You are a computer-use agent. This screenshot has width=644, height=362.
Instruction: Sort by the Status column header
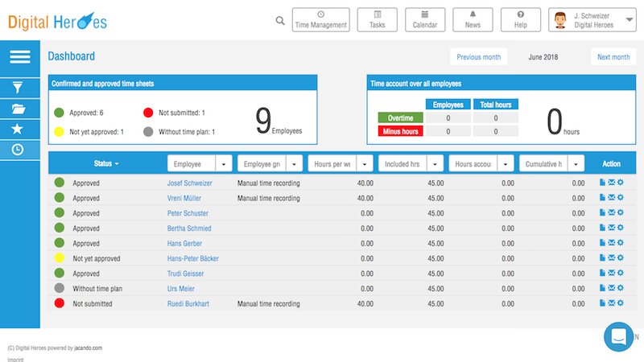pos(106,163)
